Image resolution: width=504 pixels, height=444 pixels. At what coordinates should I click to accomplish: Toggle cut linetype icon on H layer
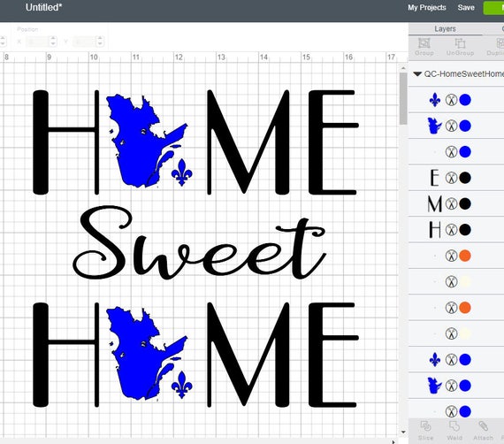(451, 230)
